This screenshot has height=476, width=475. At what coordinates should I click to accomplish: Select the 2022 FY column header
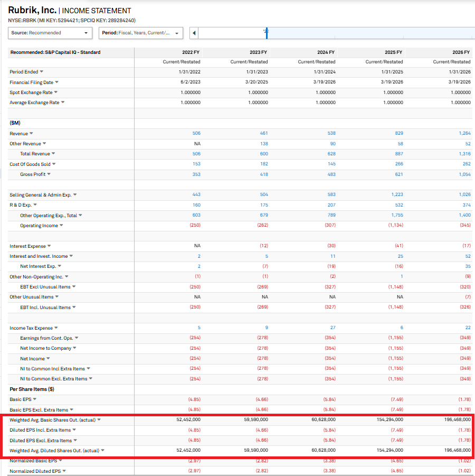coord(191,52)
